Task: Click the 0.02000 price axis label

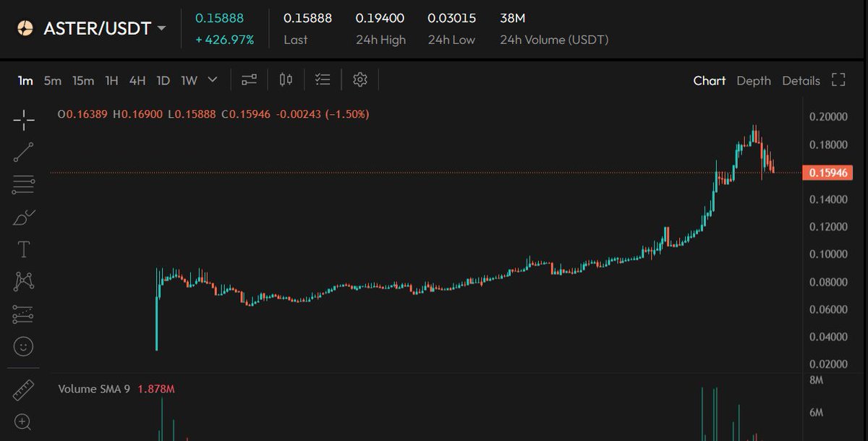Action: coord(828,364)
